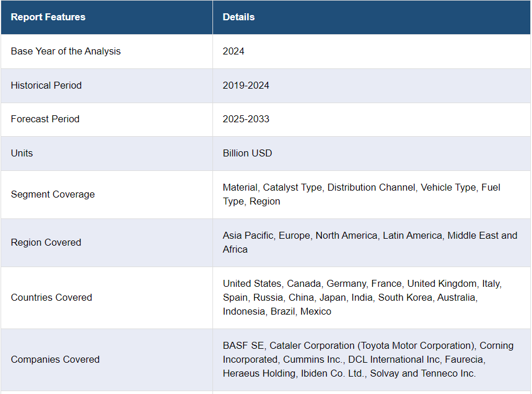Click the 'Report Features' column header
This screenshot has width=532, height=394.
click(48, 17)
